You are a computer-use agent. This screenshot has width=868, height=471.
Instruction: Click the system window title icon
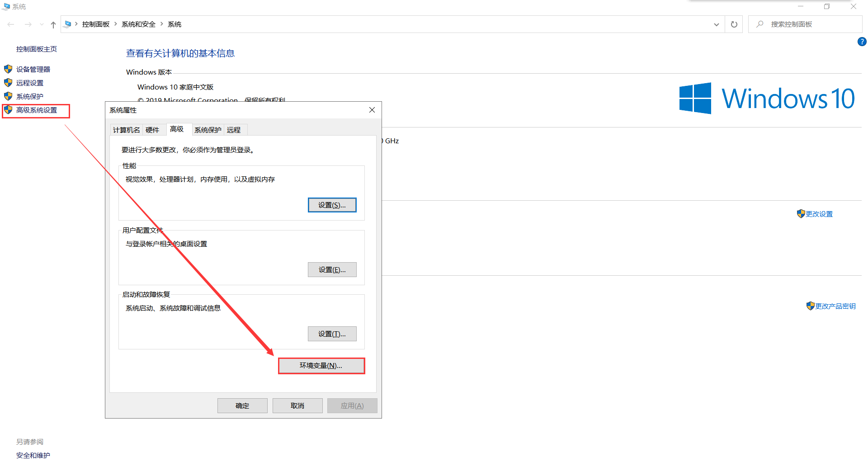(6, 6)
